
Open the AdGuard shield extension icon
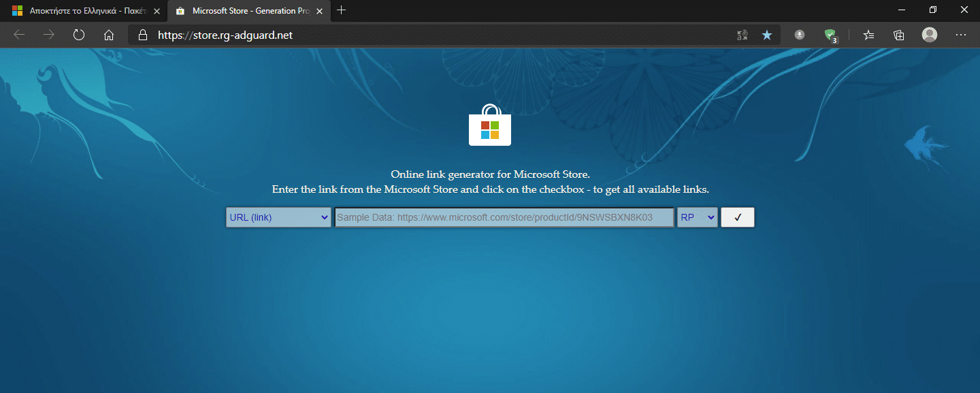pos(830,35)
